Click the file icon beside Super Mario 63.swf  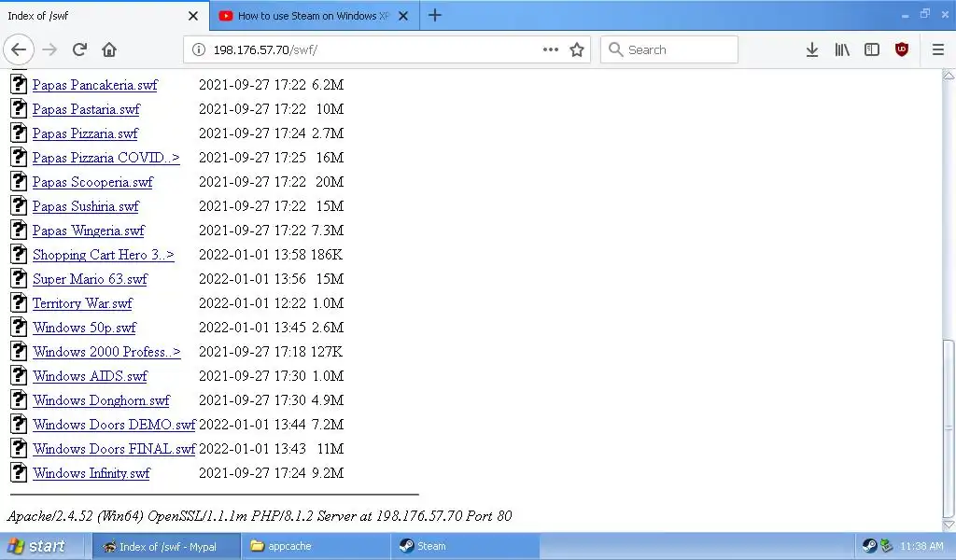click(19, 278)
